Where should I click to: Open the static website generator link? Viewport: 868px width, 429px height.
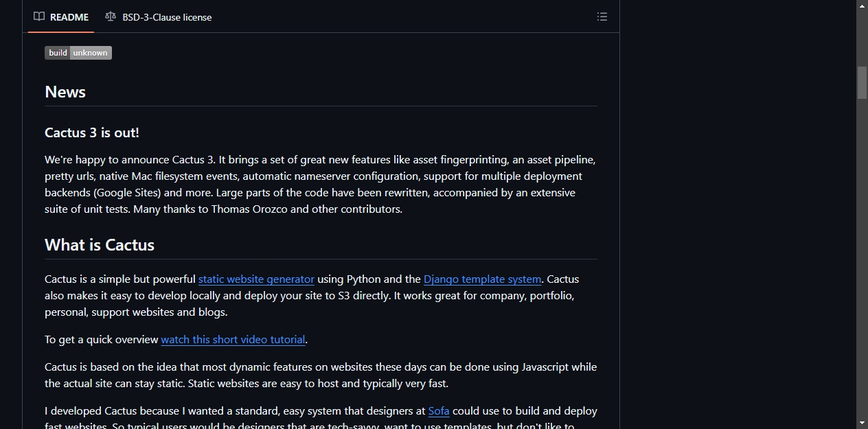(x=256, y=279)
